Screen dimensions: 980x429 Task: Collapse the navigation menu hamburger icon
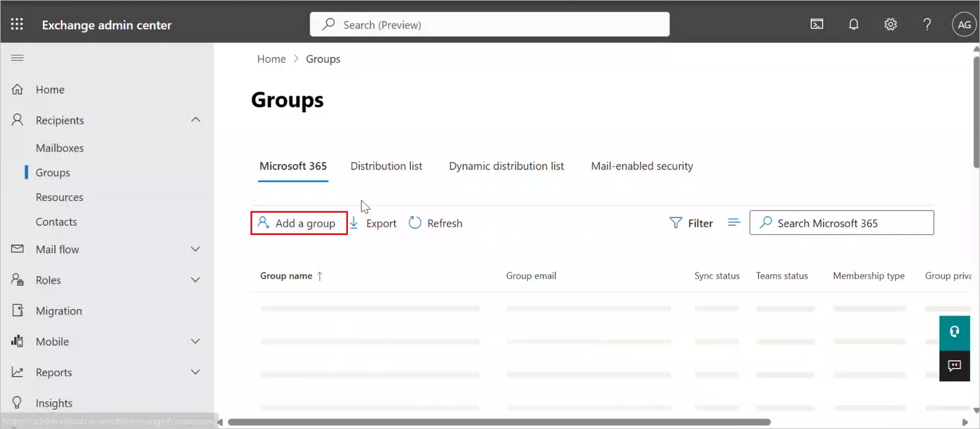17,58
